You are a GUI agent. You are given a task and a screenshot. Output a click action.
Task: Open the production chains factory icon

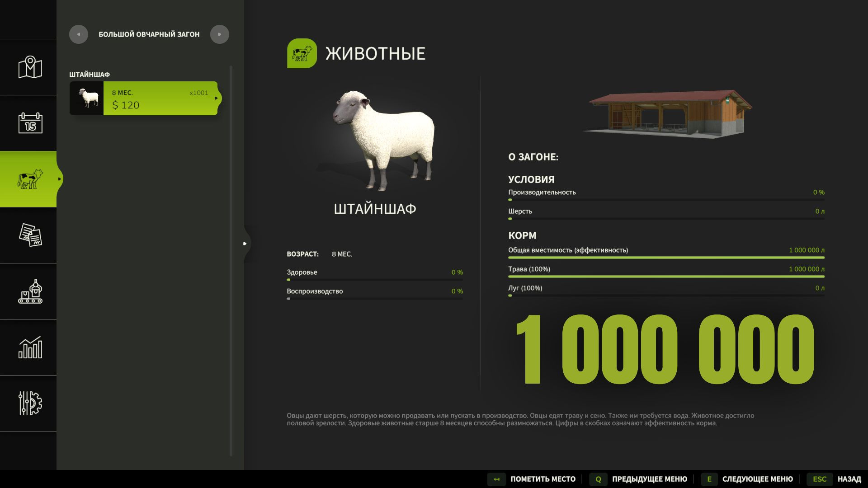tap(30, 291)
